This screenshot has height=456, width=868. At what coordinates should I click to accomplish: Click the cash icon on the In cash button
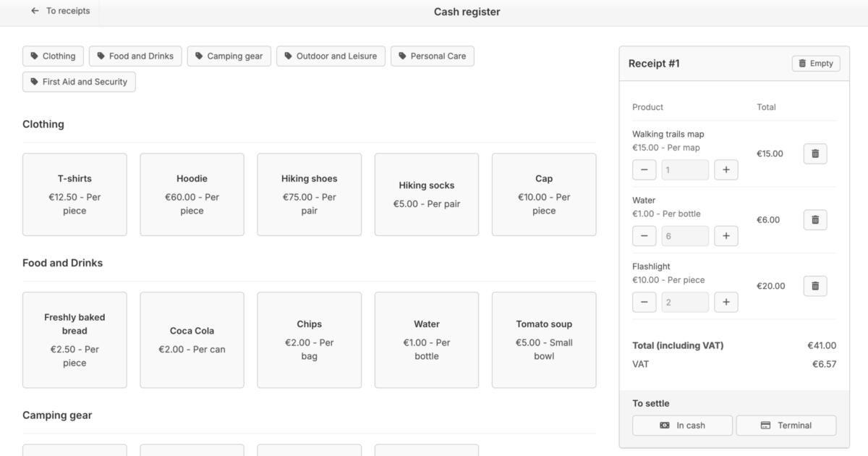663,426
